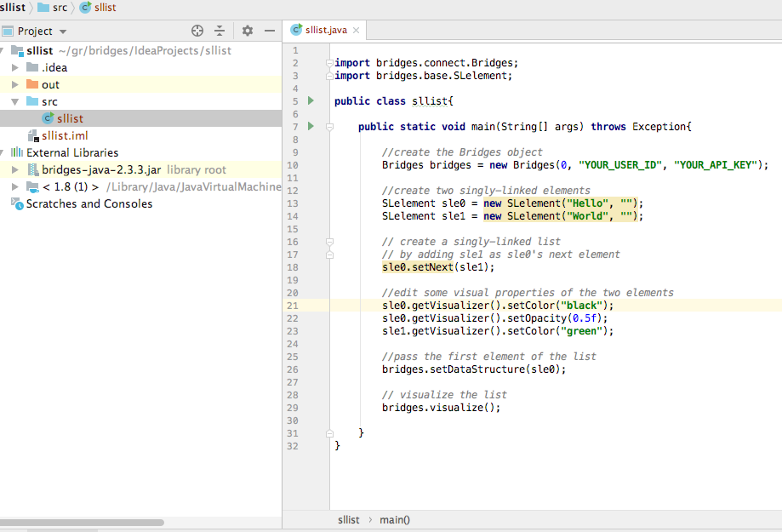Click import bridges.base.SLelement line
The height and width of the screenshot is (532, 782).
[x=423, y=76]
